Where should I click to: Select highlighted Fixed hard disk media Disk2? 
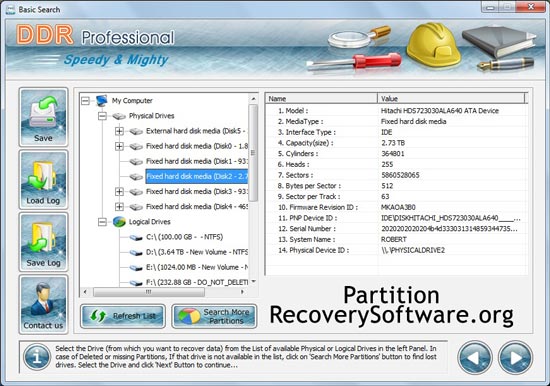(197, 176)
